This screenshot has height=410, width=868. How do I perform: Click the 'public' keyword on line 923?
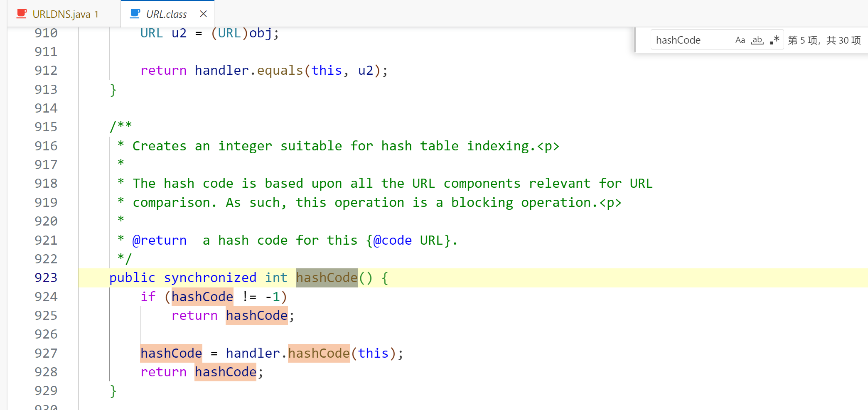132,277
